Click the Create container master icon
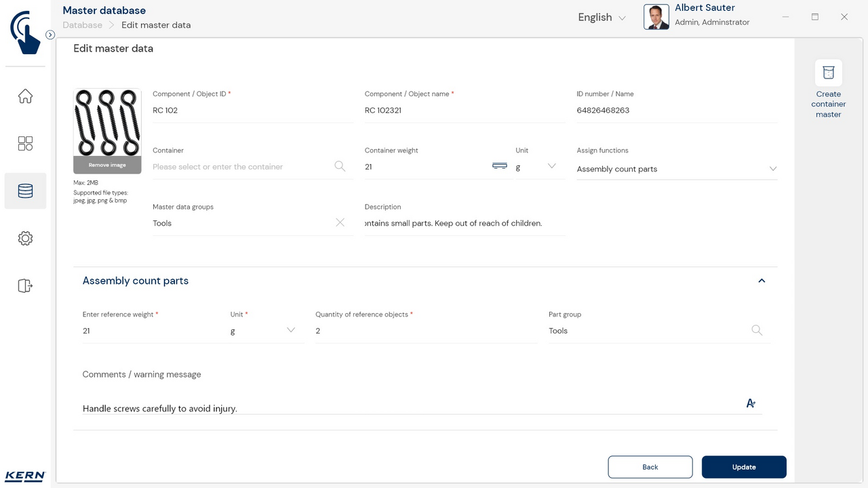Screen dimensions: 868x488 [828, 73]
